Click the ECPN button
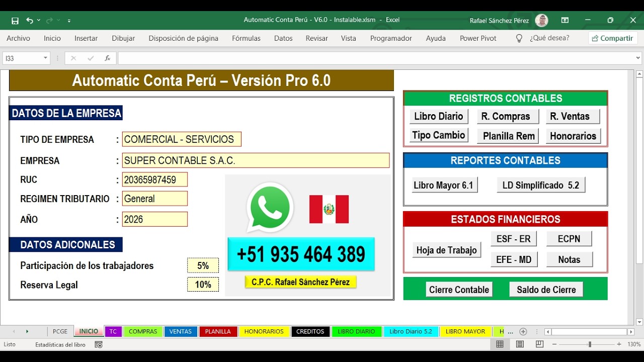Screen dimensions: 644x362 pyautogui.click(x=569, y=239)
